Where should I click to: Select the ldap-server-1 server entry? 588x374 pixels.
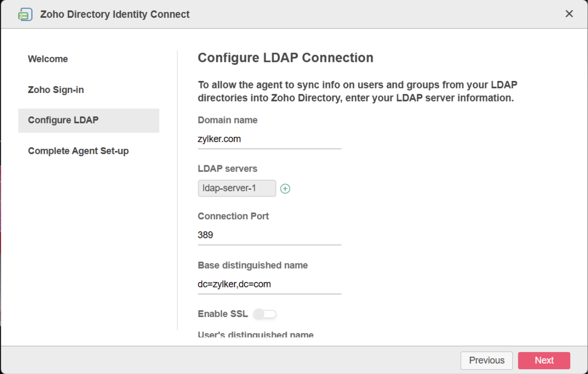coord(237,188)
